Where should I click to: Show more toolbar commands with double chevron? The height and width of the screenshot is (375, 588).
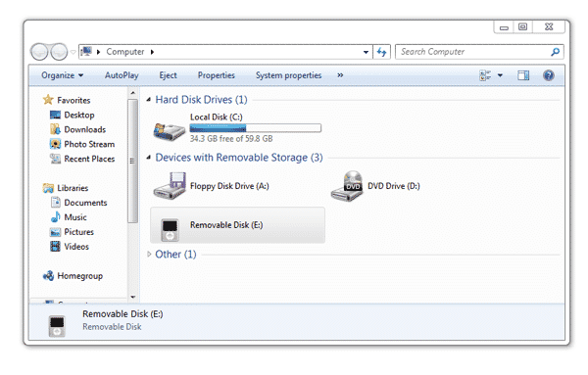(x=340, y=75)
